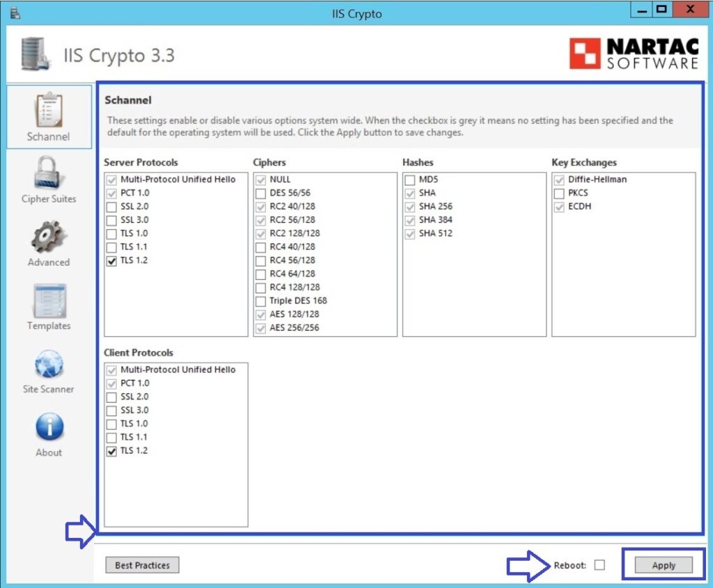Select the Site Scanner tab label
Viewport: 713px width, 588px height.
coord(48,389)
